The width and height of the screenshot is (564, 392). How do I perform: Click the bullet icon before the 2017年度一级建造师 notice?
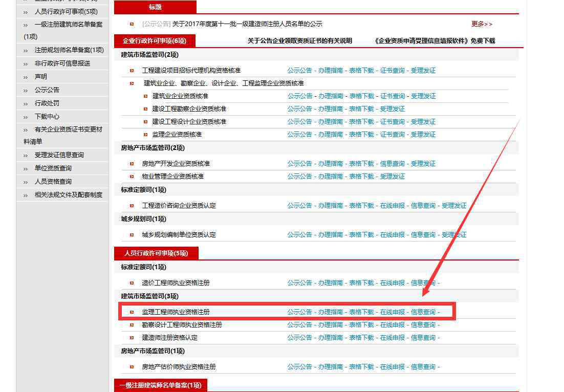(132, 24)
